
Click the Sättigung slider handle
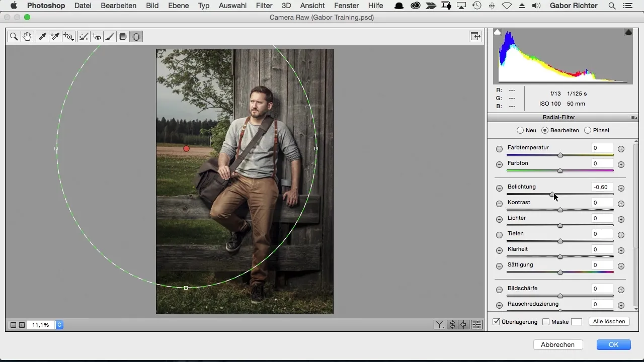[560, 273]
